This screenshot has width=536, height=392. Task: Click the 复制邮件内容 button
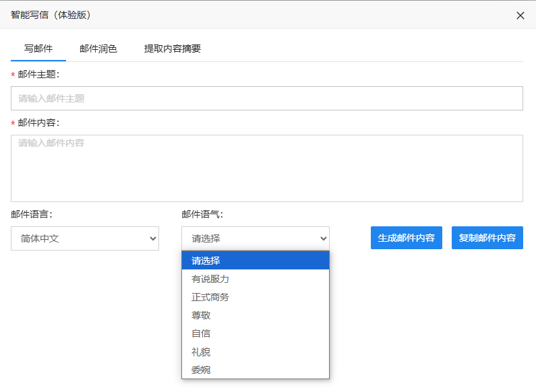(x=487, y=238)
